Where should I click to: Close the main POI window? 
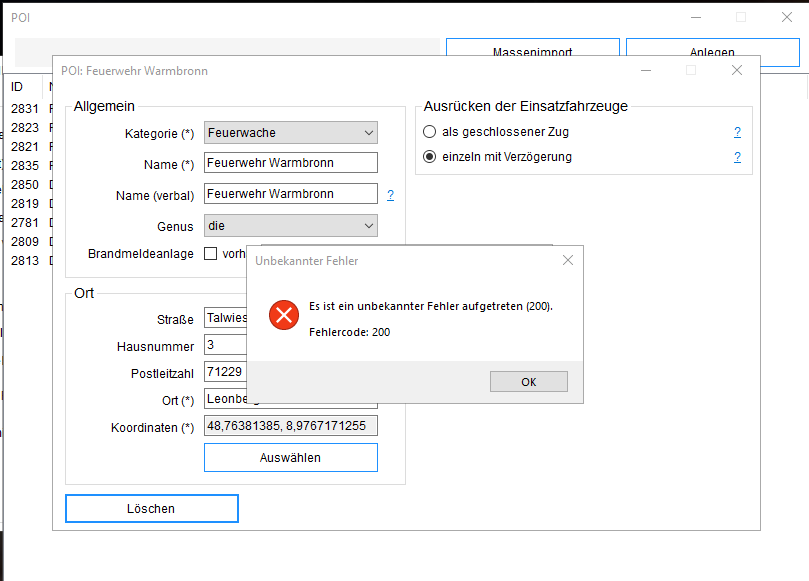click(786, 17)
